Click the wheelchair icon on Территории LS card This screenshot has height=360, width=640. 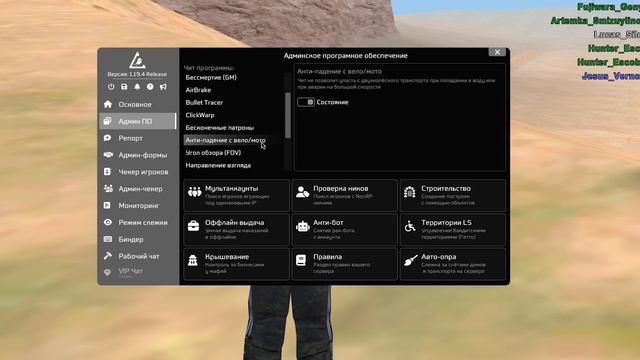410,226
